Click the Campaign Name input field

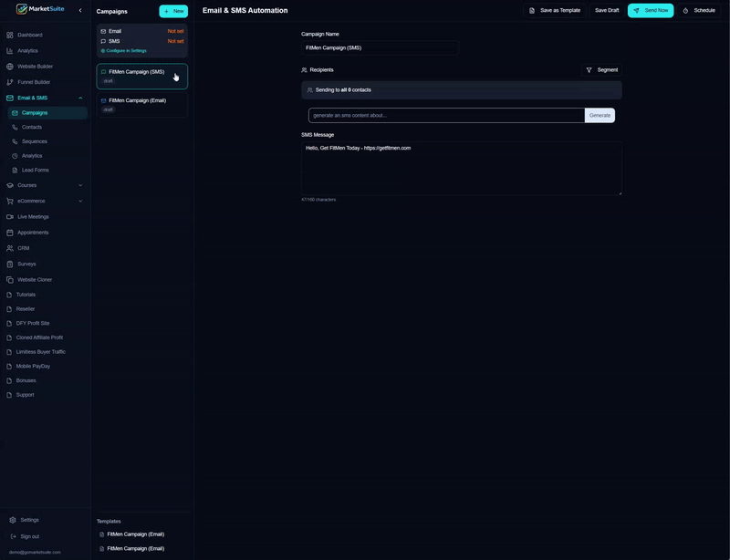click(x=380, y=47)
